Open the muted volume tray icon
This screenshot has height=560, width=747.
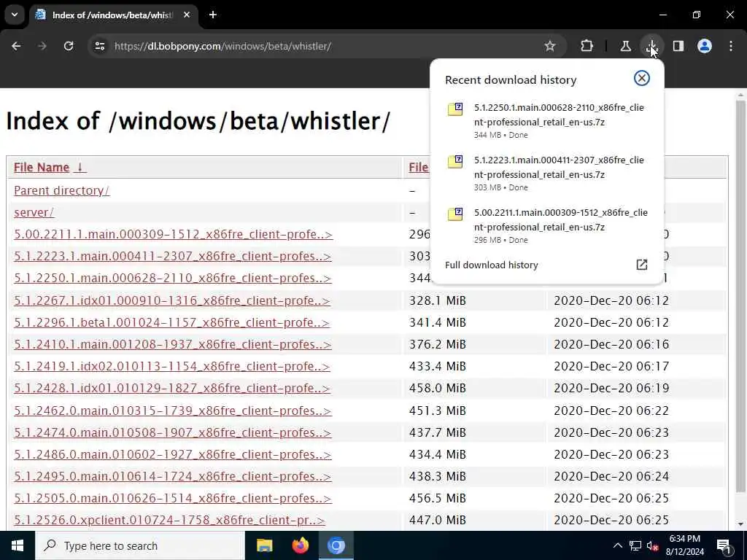click(x=652, y=545)
